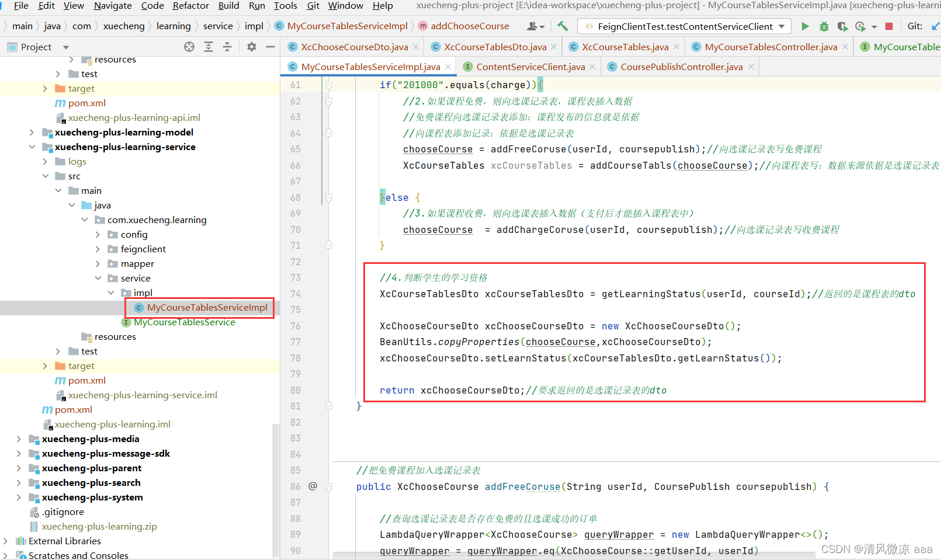Click the learning breadcrumb segment
Screen dimensions: 941x560
coord(173,26)
